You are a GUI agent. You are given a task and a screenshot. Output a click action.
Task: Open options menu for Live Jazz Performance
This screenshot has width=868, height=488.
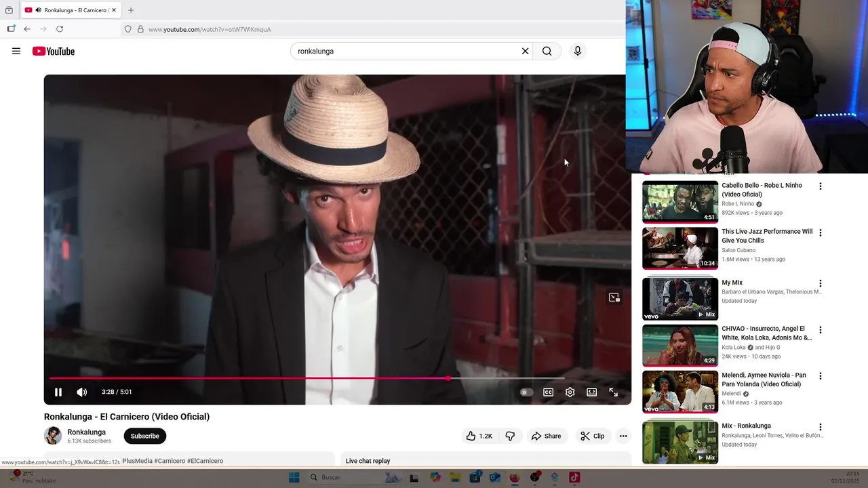[x=820, y=232]
